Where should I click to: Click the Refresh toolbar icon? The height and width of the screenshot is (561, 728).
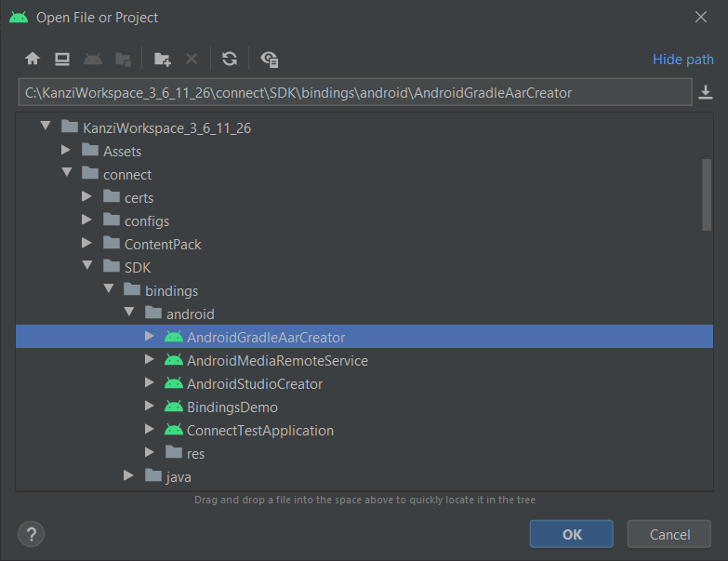[230, 59]
